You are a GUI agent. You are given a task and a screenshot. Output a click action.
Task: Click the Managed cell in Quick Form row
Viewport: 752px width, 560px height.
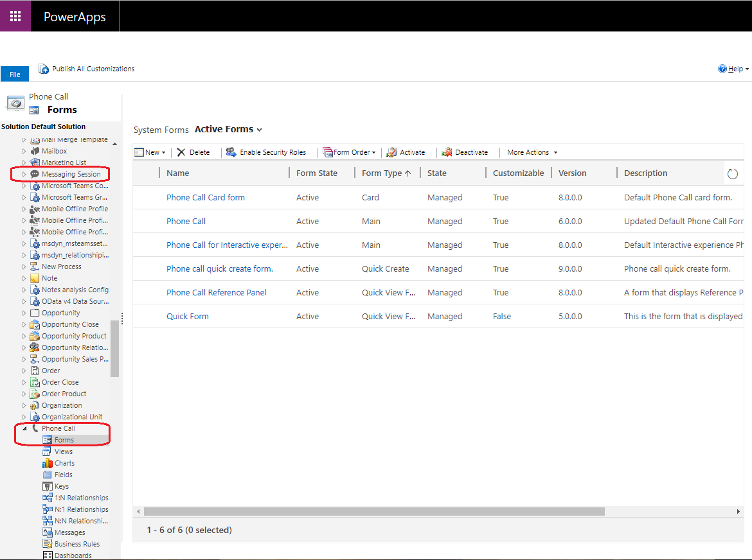pyautogui.click(x=445, y=317)
